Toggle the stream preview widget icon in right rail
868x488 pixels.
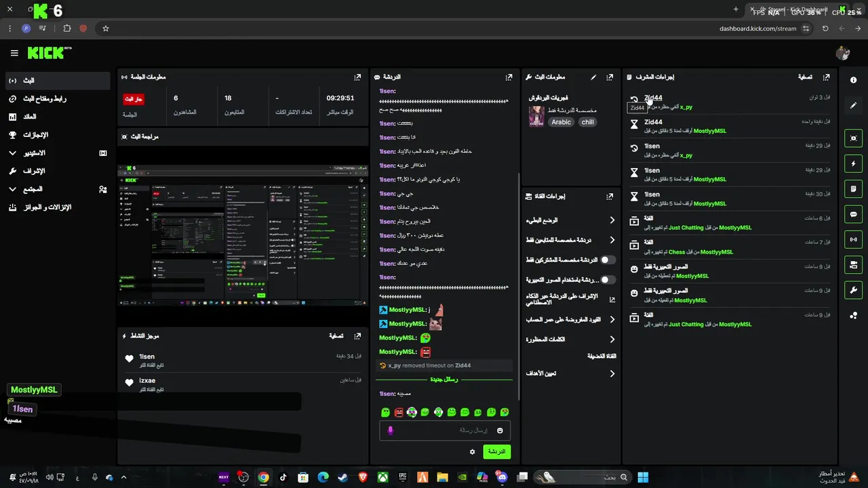click(853, 138)
